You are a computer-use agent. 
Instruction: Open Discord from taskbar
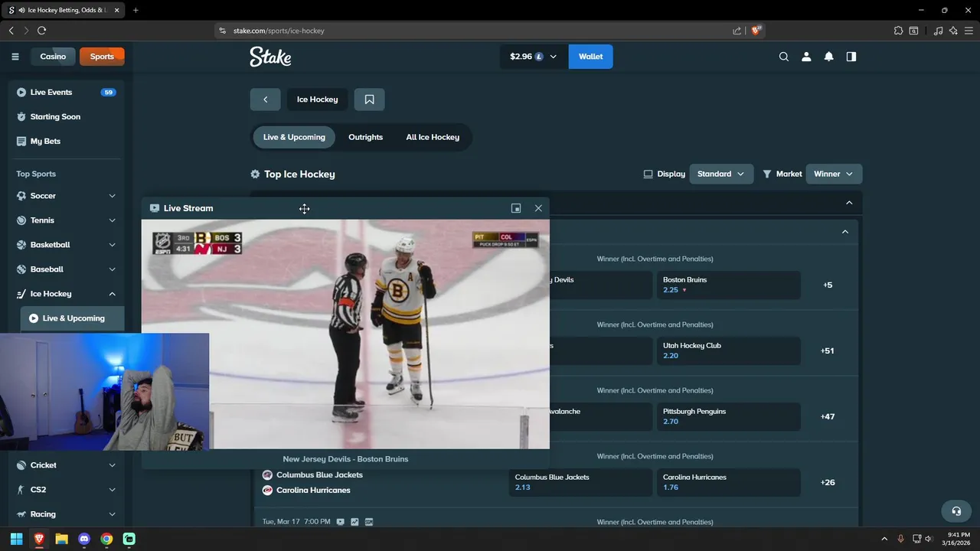84,539
